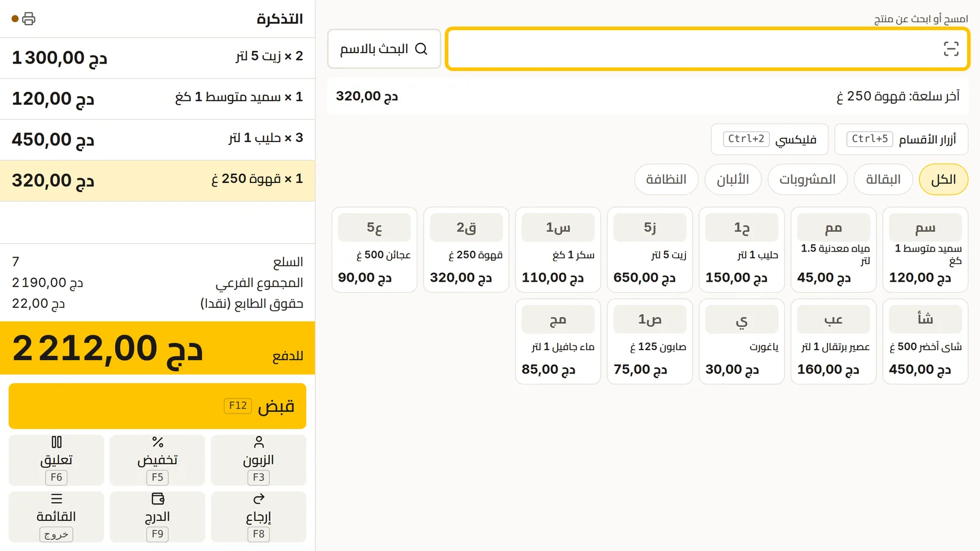This screenshot has width=980, height=551.
Task: Show the الألبان category products
Action: tap(733, 179)
